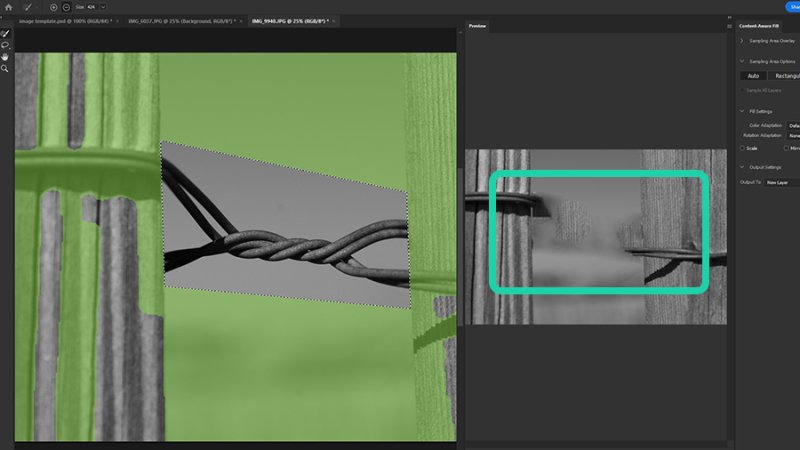The image size is (800, 450).
Task: Toggle the Sample All Layers checkbox
Action: coord(742,90)
